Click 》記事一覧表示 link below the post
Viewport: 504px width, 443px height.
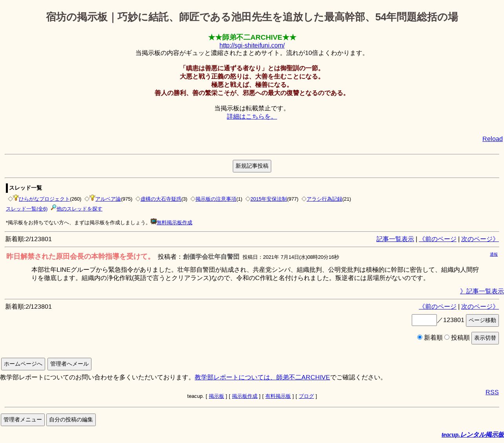click(x=482, y=291)
